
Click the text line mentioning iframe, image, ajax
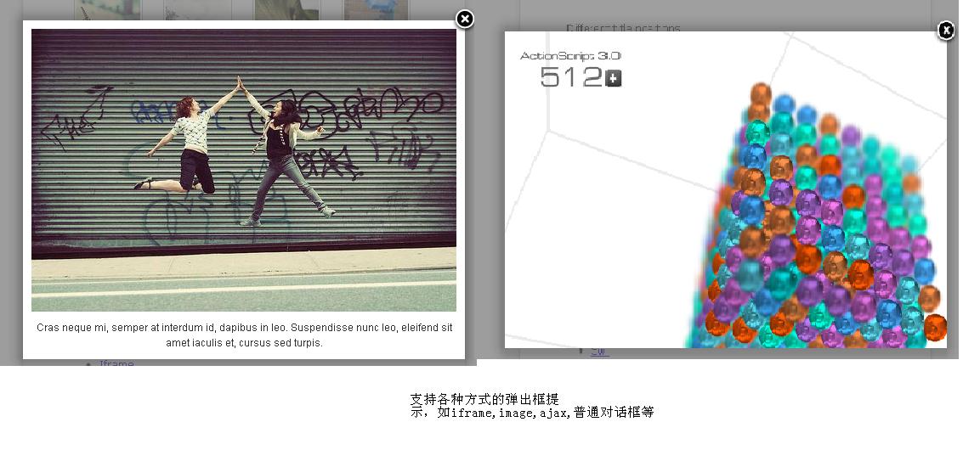click(532, 412)
